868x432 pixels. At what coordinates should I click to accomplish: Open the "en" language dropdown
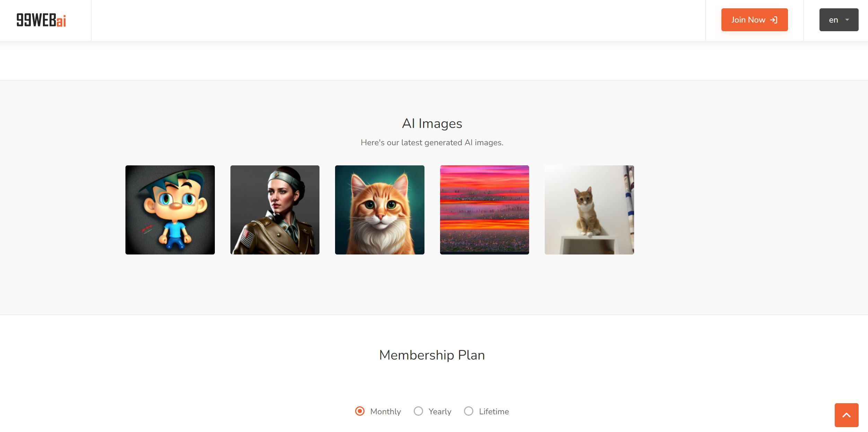(839, 20)
